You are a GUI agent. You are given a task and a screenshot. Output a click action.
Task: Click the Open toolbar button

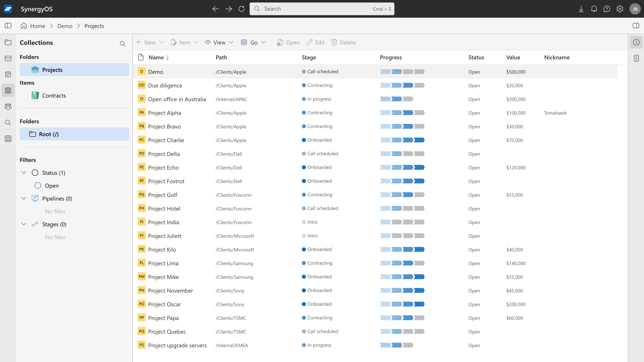point(288,42)
